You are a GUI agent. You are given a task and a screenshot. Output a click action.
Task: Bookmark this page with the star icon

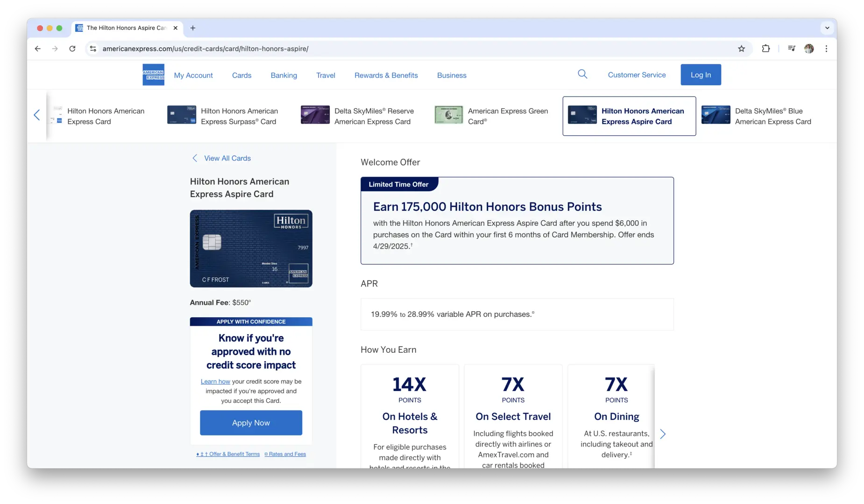[x=741, y=49]
